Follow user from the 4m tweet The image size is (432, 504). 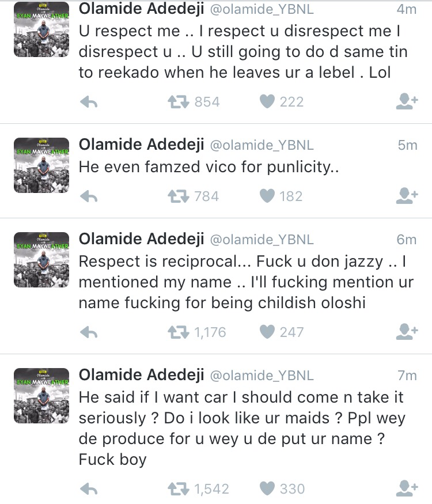407,102
